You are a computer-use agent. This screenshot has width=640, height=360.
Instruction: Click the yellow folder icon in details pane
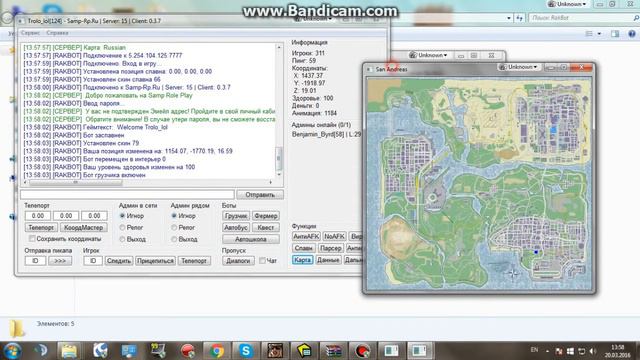(17, 328)
